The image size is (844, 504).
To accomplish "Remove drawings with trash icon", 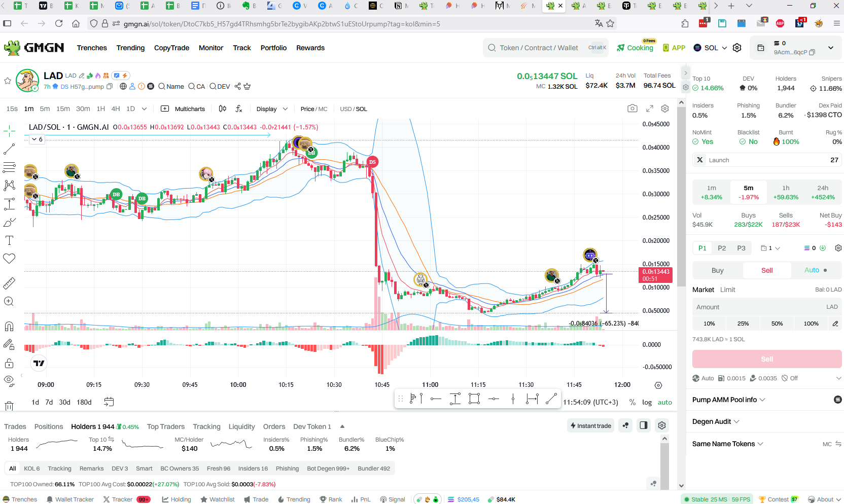I will click(x=9, y=406).
